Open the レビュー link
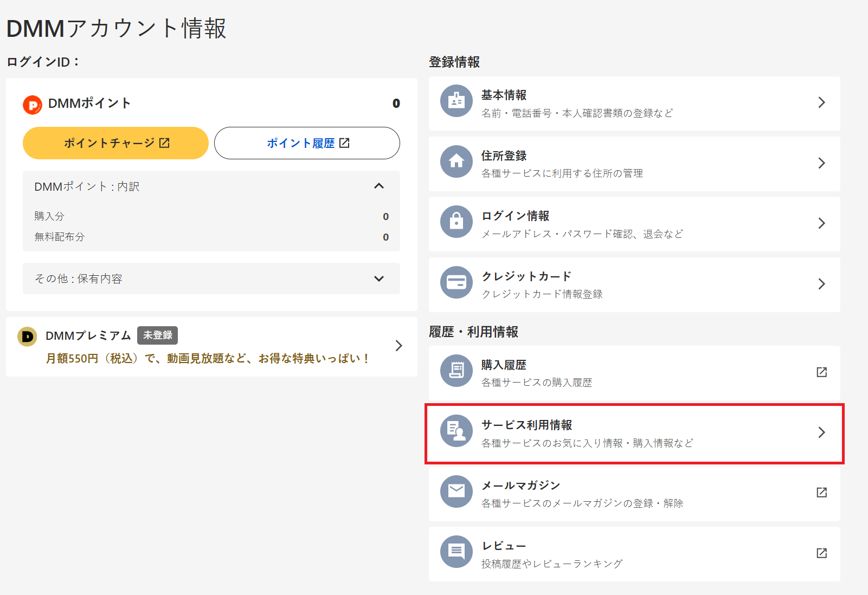The width and height of the screenshot is (868, 595). (x=634, y=554)
